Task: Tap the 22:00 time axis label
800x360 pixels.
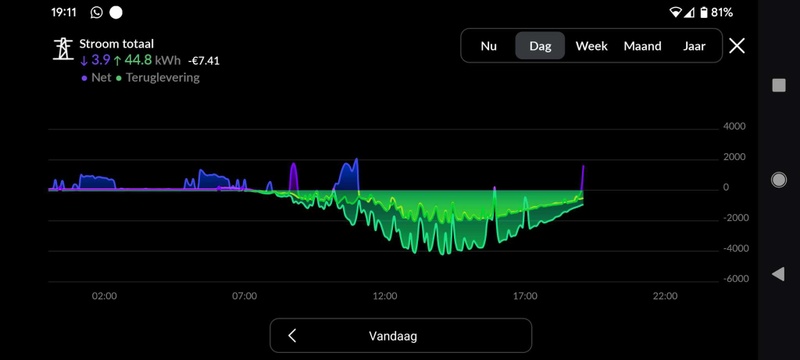Action: [x=665, y=296]
